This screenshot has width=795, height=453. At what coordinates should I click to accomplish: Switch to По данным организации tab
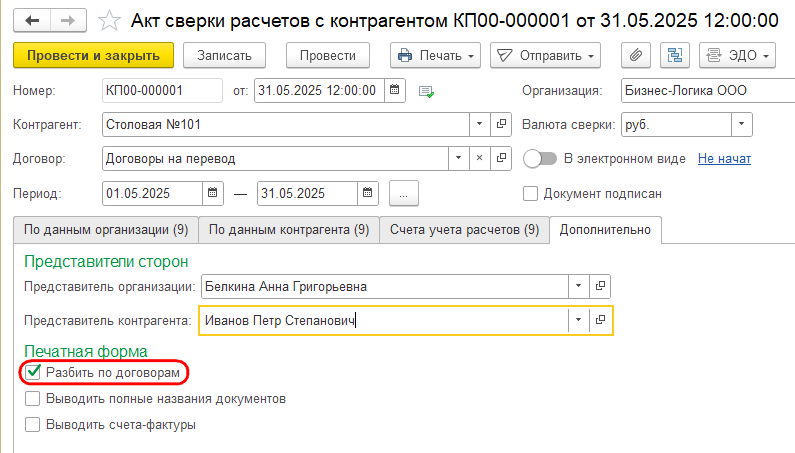pos(106,230)
